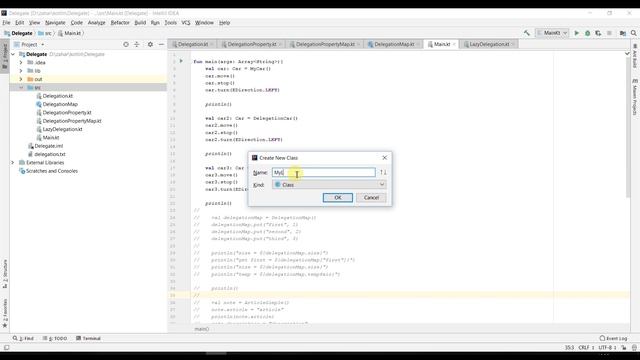Click the Stop process icon
Screen dimensions: 640x360
(609, 33)
